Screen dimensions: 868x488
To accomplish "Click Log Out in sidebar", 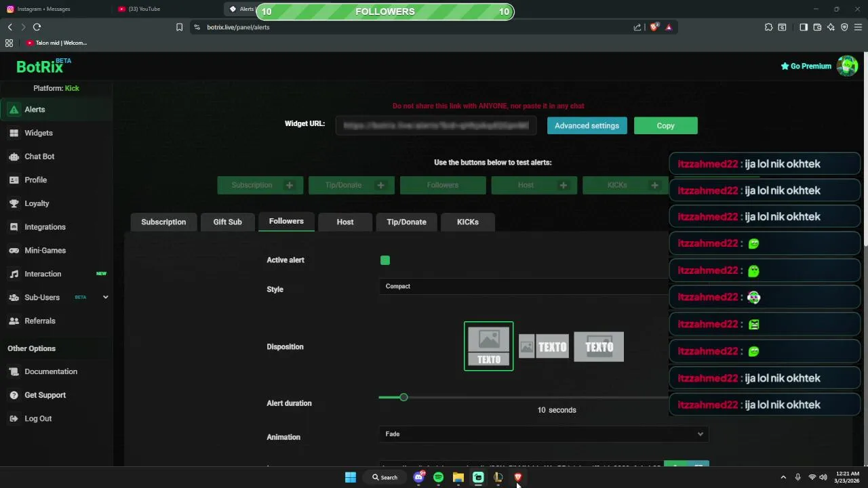I will (38, 418).
